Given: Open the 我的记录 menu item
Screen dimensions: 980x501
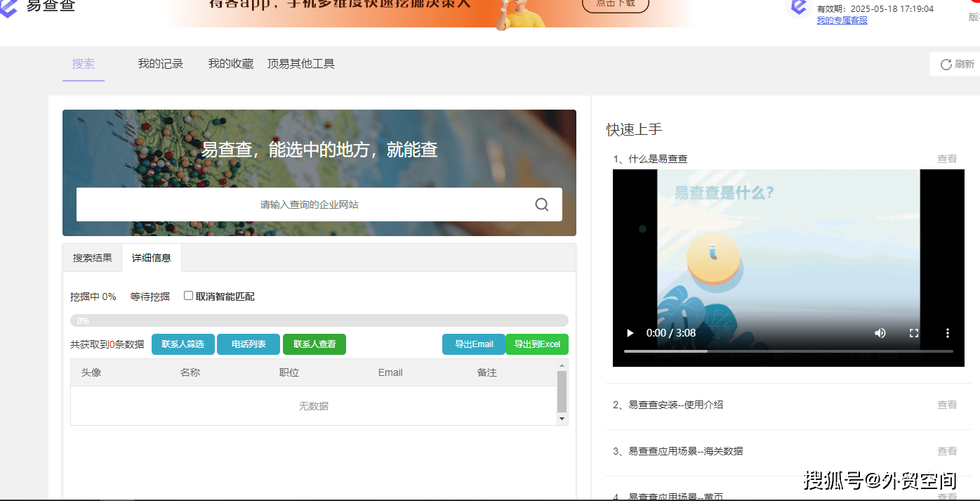Looking at the screenshot, I should [x=160, y=64].
